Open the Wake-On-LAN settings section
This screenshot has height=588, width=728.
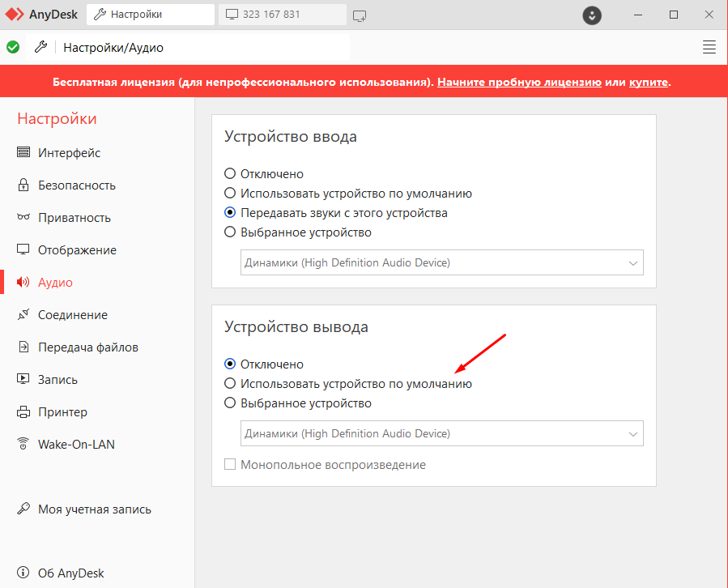76,445
